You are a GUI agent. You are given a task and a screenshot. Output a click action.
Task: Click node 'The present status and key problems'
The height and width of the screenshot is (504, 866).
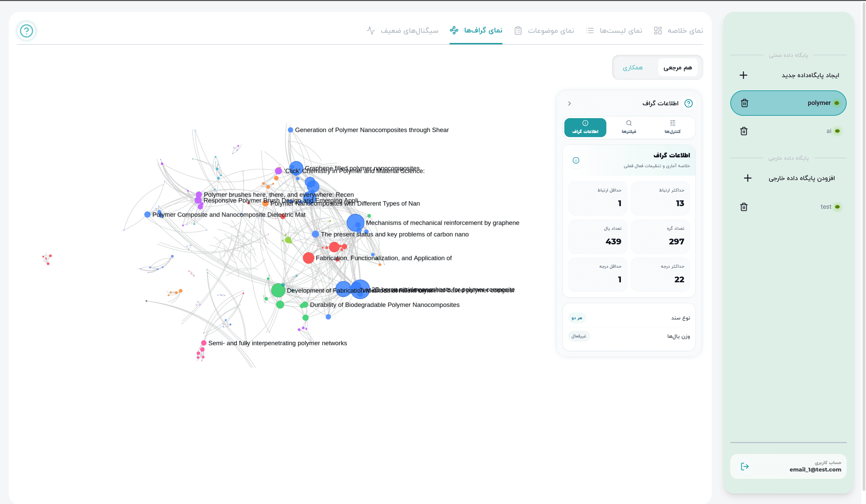316,234
